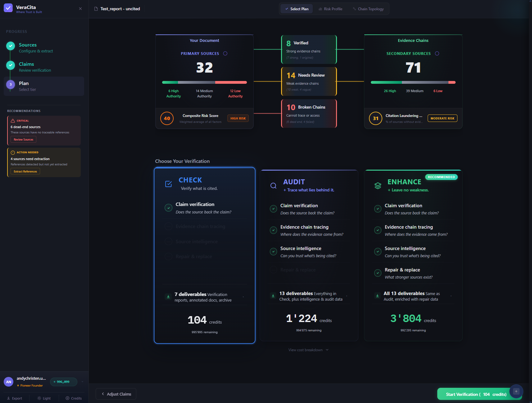Click the Test_report - uncited title
Image resolution: width=532 pixels, height=403 pixels.
(120, 9)
